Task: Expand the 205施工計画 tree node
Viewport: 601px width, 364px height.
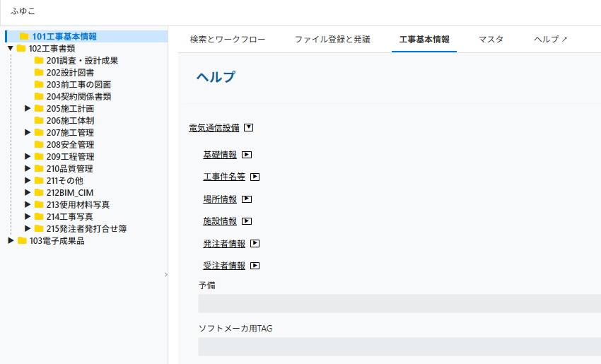Action: coord(28,109)
